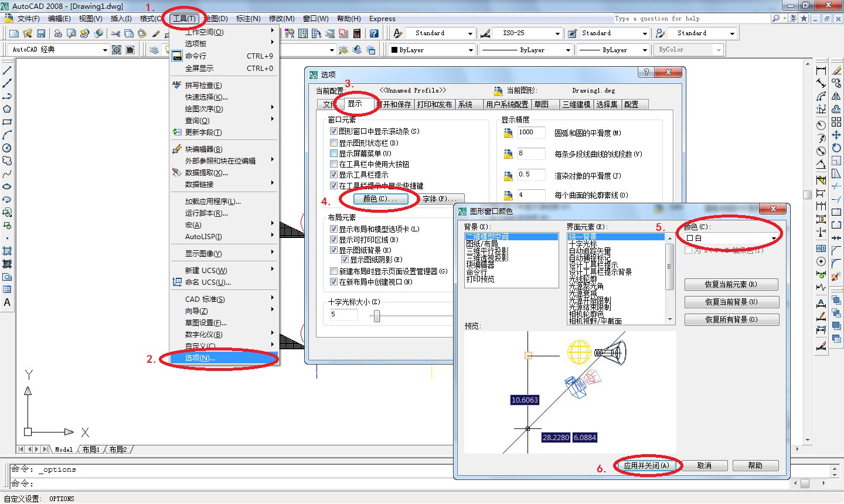
Task: Open the Layer Properties Manager icon
Action: click(x=154, y=50)
